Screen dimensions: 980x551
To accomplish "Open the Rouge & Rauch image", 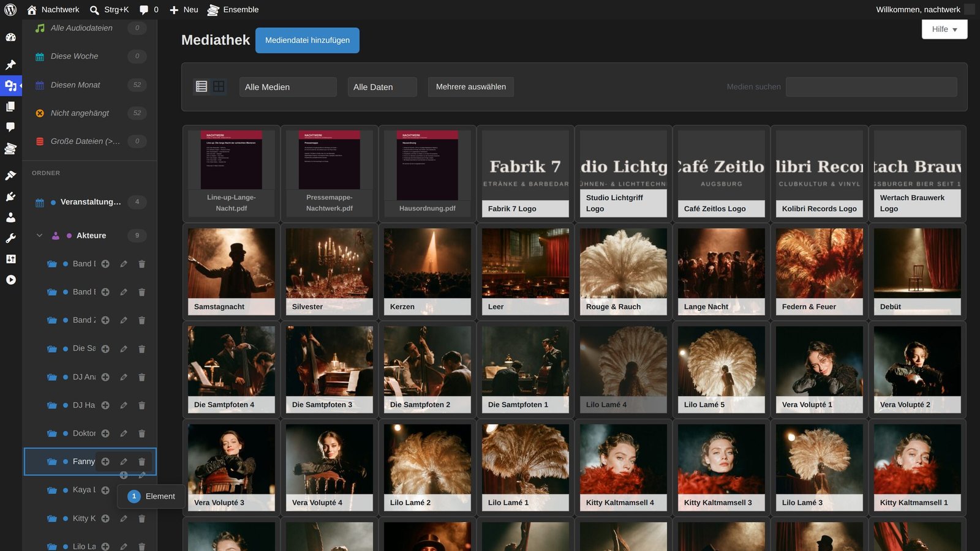I will point(624,271).
